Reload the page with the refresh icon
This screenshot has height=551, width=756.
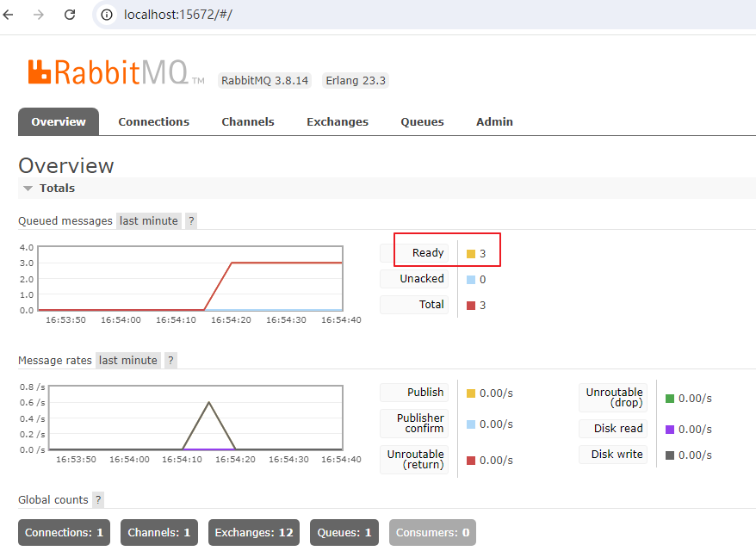pos(70,15)
